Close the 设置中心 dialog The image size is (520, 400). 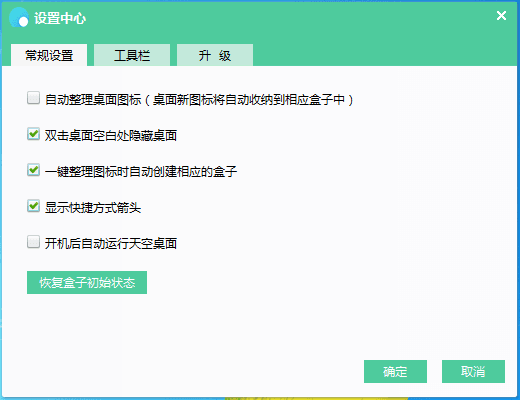click(x=501, y=15)
